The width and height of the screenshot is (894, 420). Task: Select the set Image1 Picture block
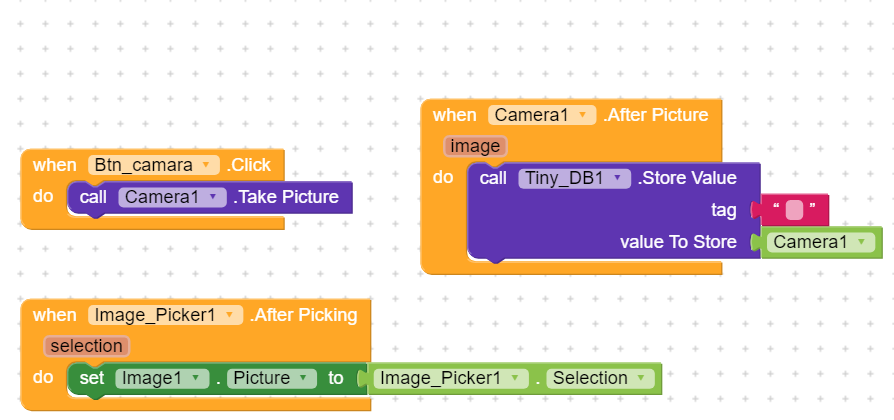[92, 379]
